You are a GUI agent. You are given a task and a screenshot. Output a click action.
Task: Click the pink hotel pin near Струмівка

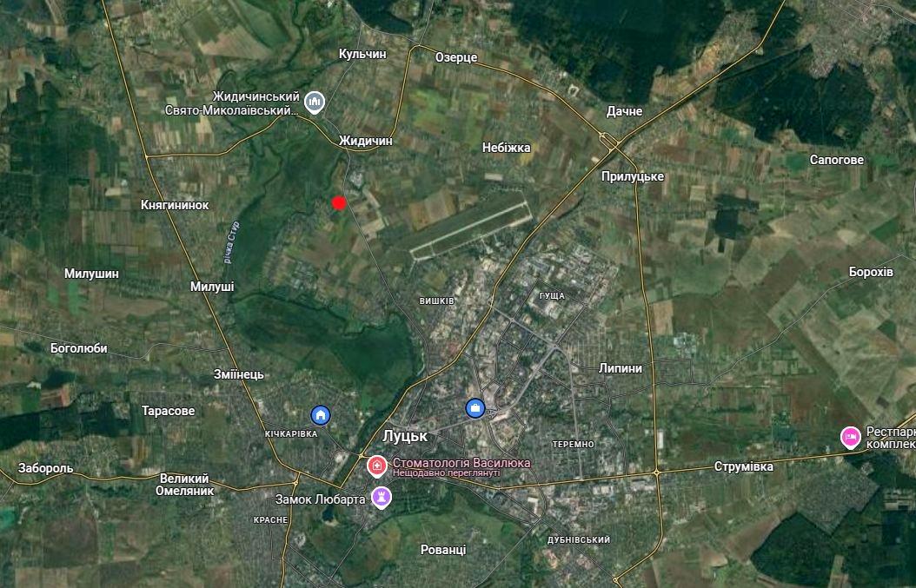pos(851,438)
